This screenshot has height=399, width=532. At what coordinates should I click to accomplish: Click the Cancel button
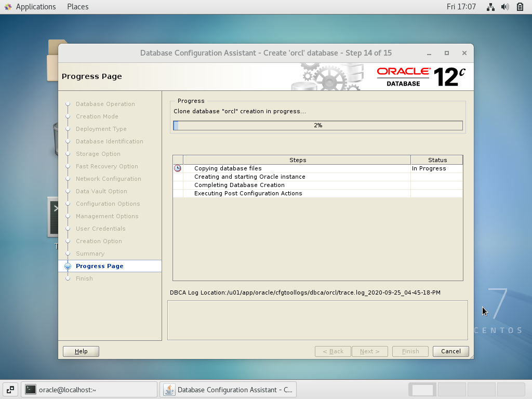coord(451,352)
